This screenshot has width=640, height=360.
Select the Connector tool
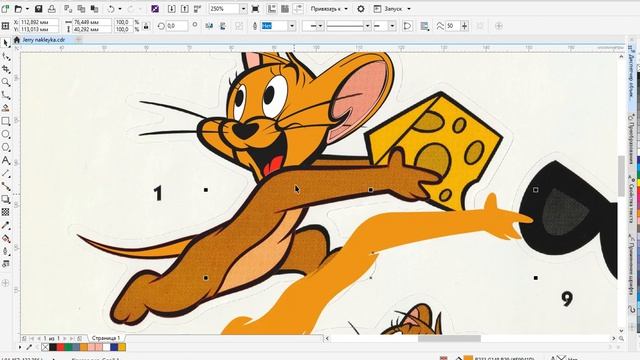point(6,187)
